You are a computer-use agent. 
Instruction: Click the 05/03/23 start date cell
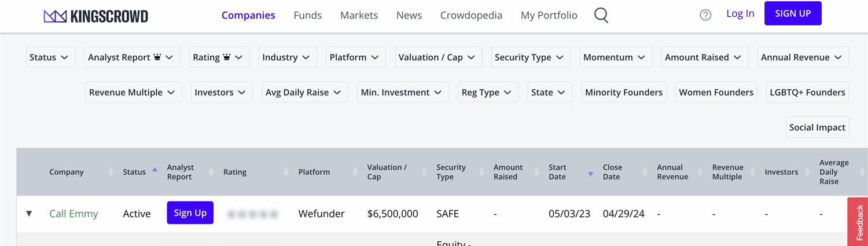coord(569,214)
